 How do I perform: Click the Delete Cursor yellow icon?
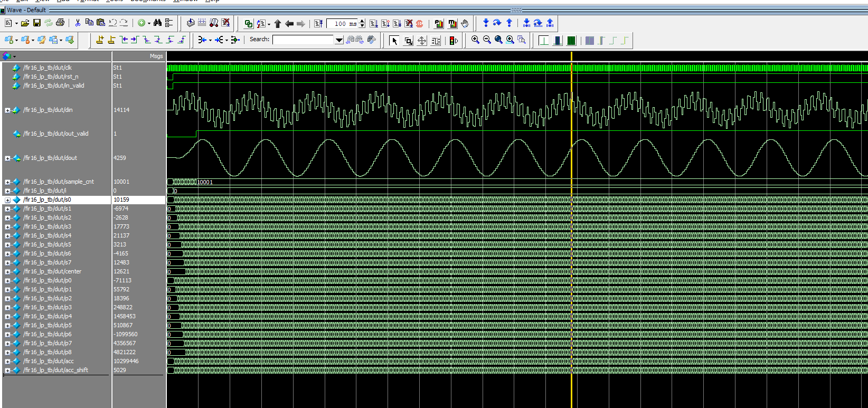point(111,40)
